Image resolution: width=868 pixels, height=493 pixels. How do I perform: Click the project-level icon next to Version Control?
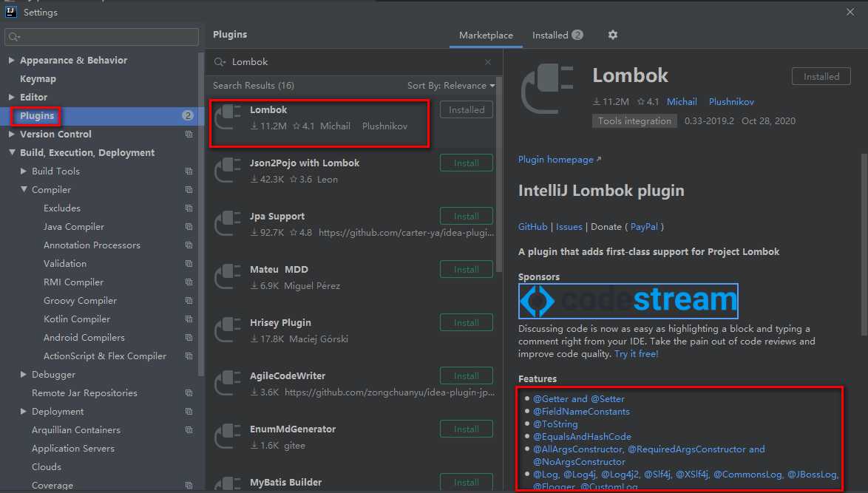(189, 135)
